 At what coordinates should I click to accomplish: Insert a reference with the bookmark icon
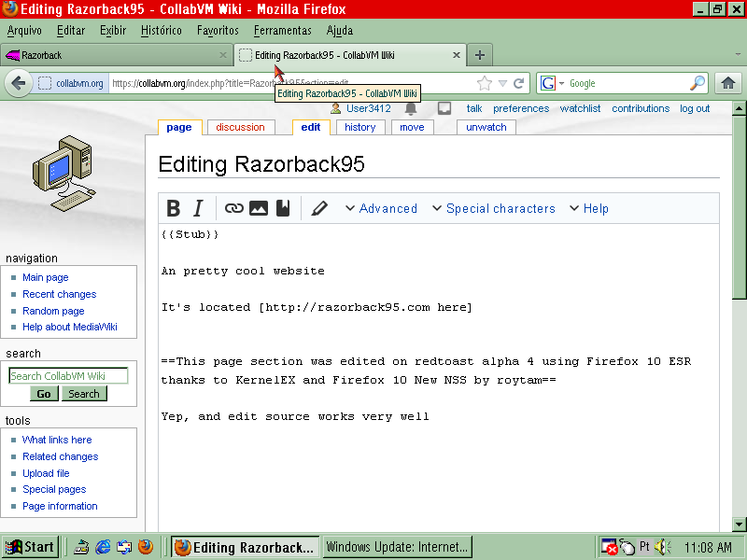pos(283,208)
